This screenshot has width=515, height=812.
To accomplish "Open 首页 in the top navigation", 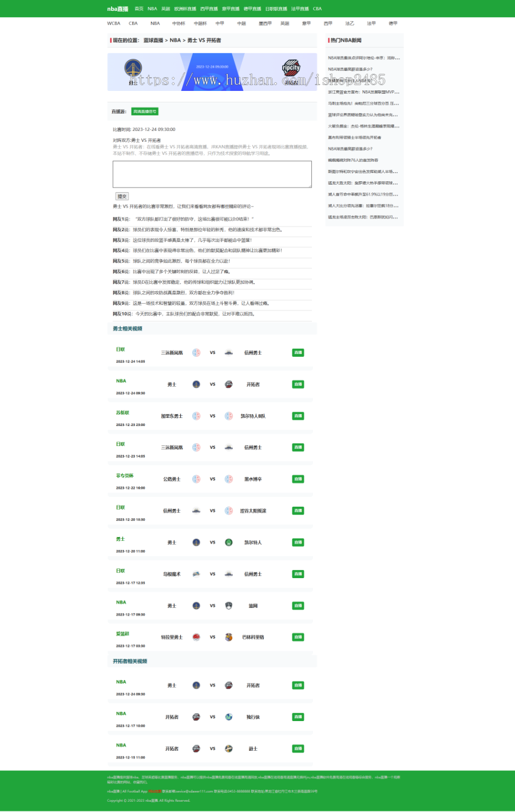I will [139, 9].
